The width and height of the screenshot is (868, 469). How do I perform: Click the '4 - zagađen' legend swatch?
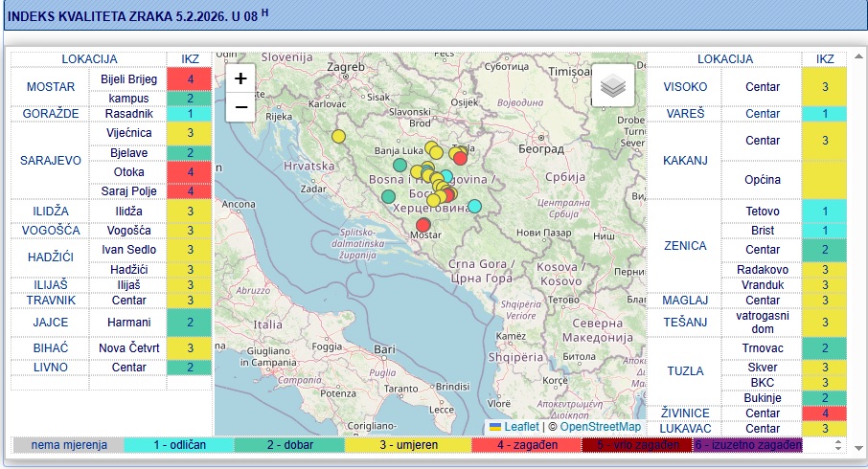click(x=526, y=445)
